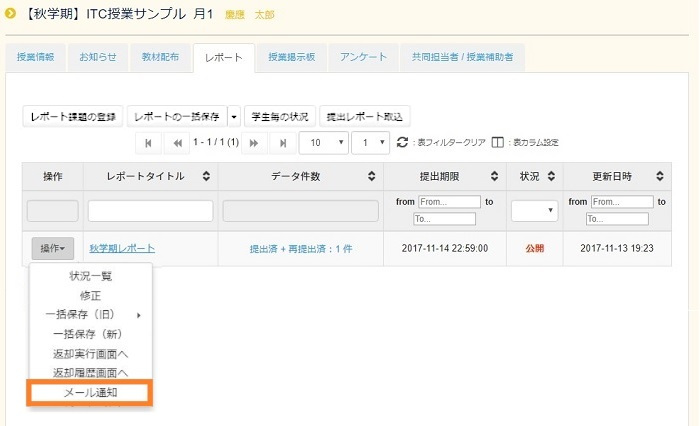The image size is (700, 426).
Task: Click the report title filter field
Action: tap(150, 211)
